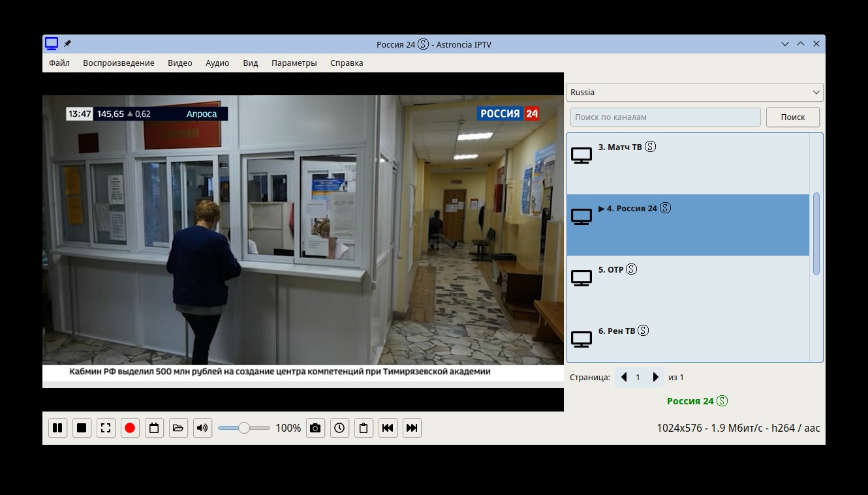Viewport: 868px width, 495px height.
Task: Enter fullscreen mode
Action: [x=106, y=428]
